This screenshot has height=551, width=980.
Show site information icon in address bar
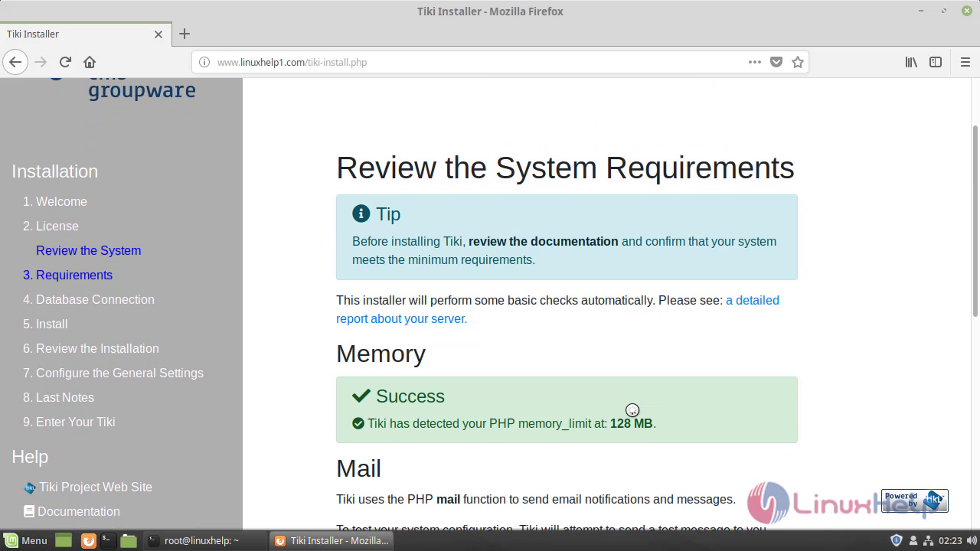(x=204, y=62)
